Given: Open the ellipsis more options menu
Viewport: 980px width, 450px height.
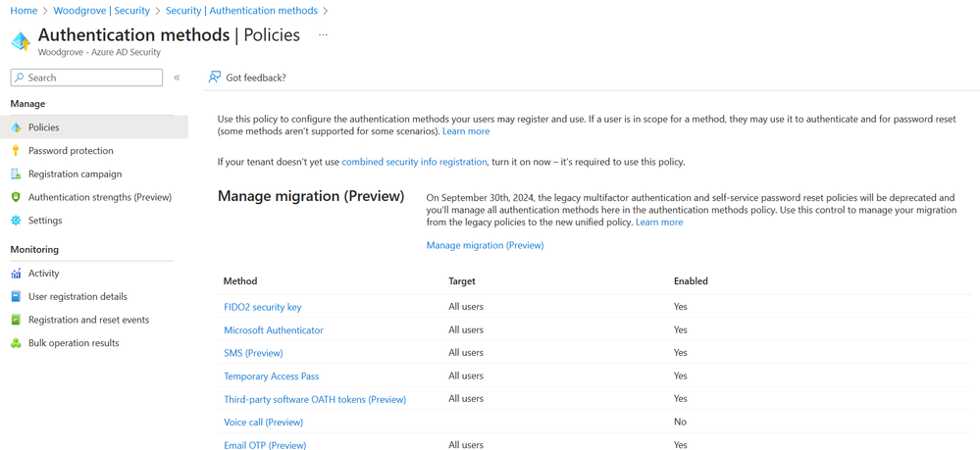Looking at the screenshot, I should [323, 35].
